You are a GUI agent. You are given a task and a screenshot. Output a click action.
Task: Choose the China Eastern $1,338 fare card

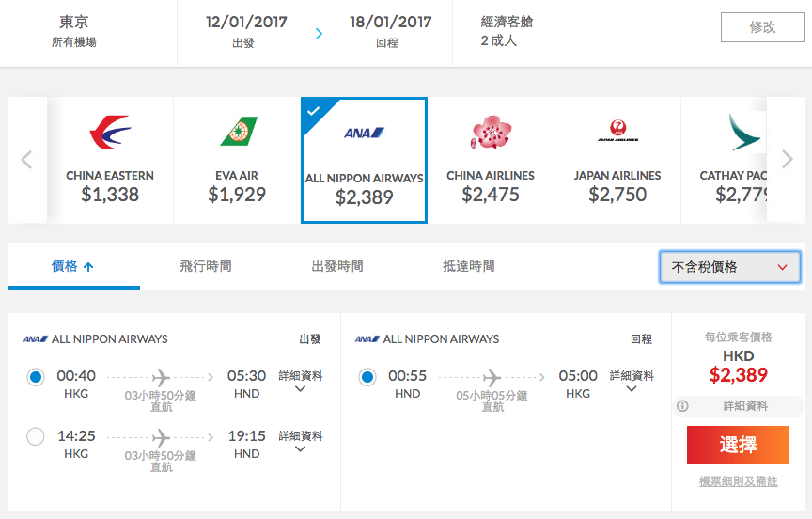pyautogui.click(x=110, y=160)
